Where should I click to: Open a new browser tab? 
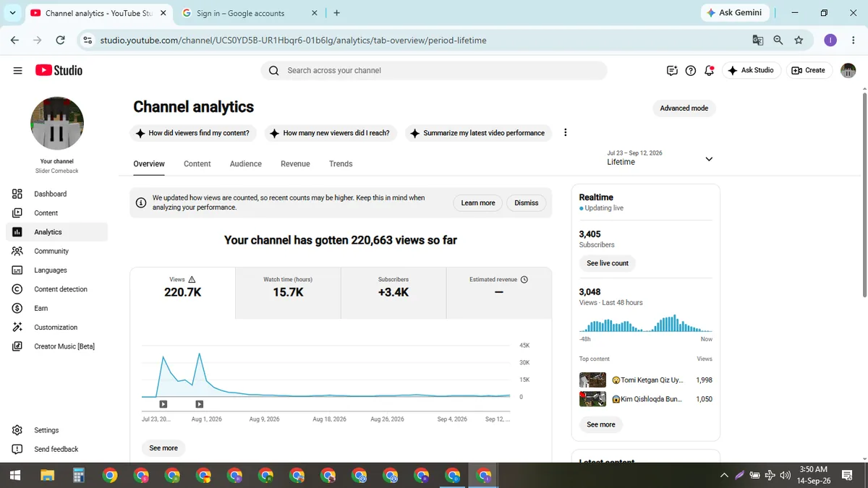click(x=337, y=13)
